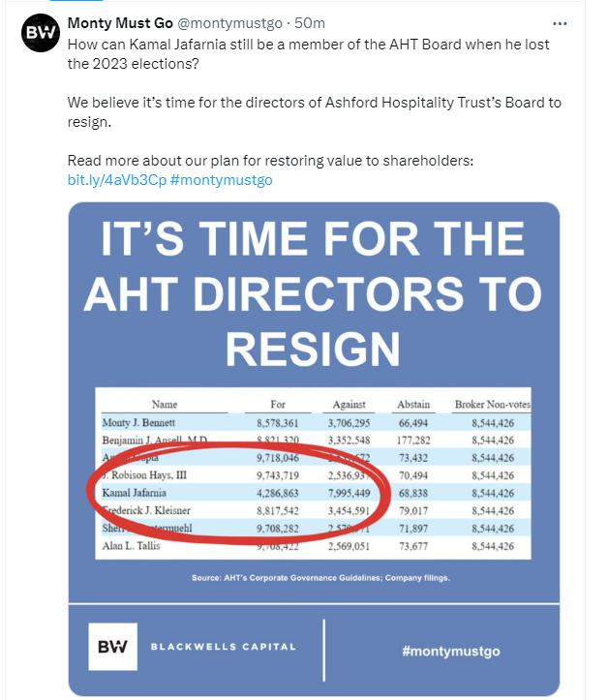The height and width of the screenshot is (700, 608).
Task: Click the BW profile avatar of the tweet author
Action: [x=41, y=35]
